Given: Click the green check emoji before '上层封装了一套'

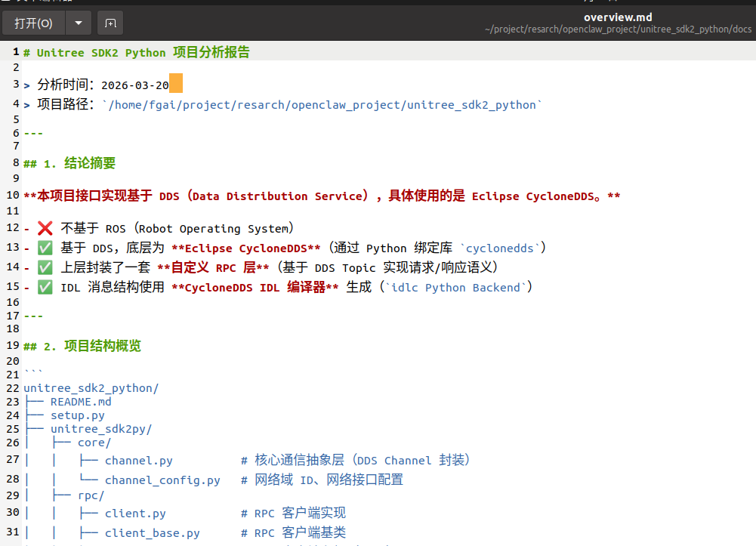Looking at the screenshot, I should pyautogui.click(x=45, y=267).
